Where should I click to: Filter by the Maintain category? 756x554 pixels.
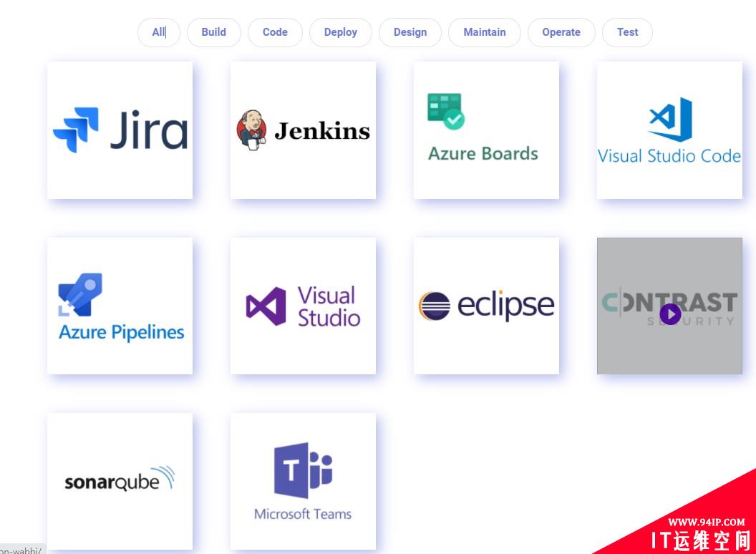484,32
